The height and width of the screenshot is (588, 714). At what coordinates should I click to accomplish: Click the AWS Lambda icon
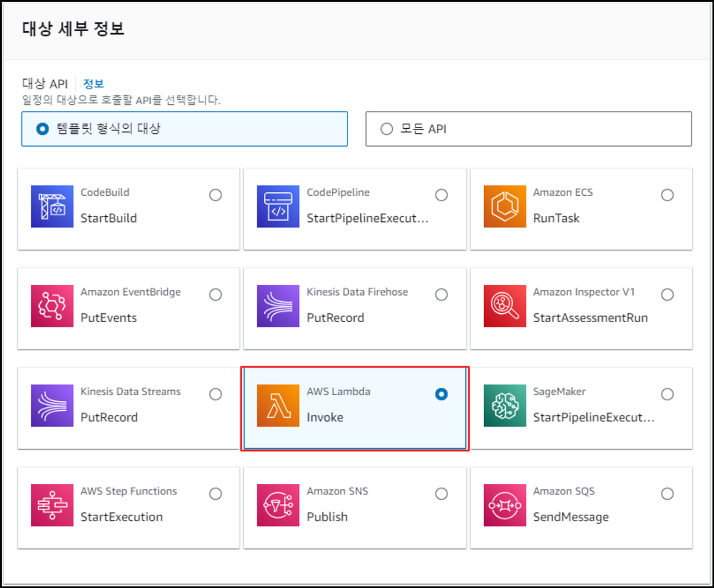point(278,406)
